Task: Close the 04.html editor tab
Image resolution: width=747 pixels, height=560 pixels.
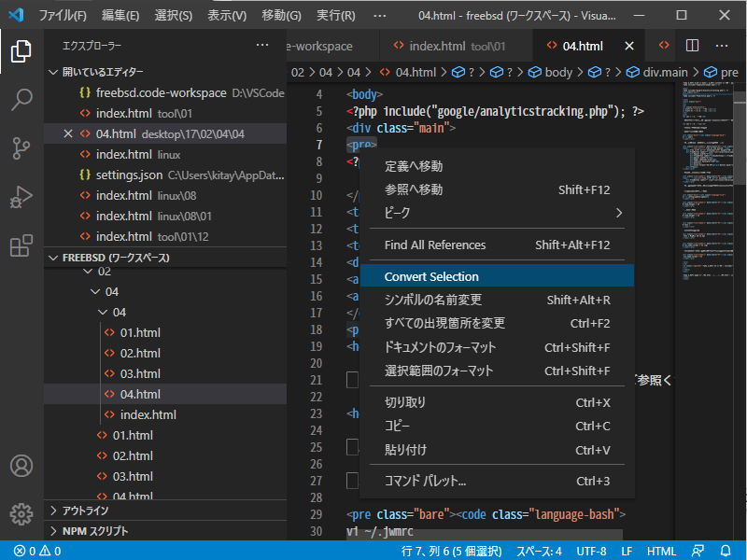Action: click(x=629, y=46)
